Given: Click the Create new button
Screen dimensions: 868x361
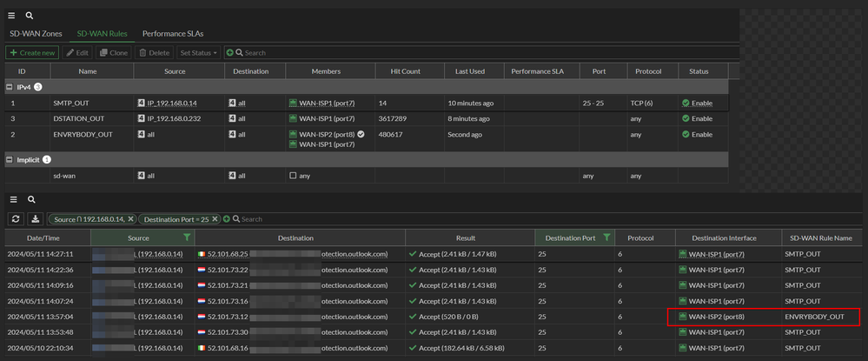Looking at the screenshot, I should click(x=32, y=53).
